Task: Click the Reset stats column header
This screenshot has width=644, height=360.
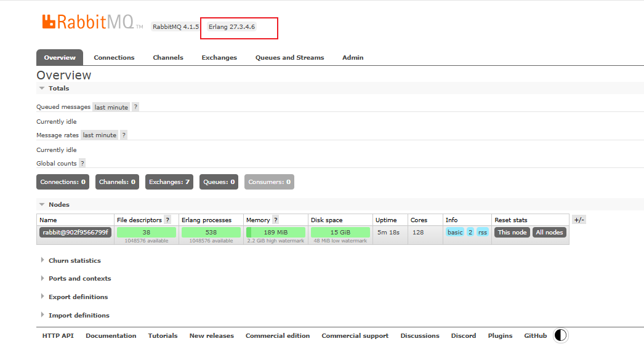Action: pos(511,220)
